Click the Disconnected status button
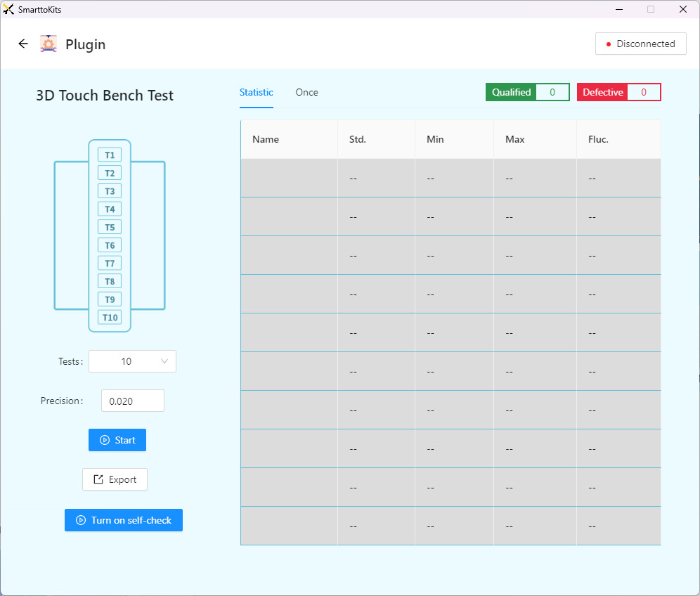Screen dimensions: 700x596 [641, 44]
